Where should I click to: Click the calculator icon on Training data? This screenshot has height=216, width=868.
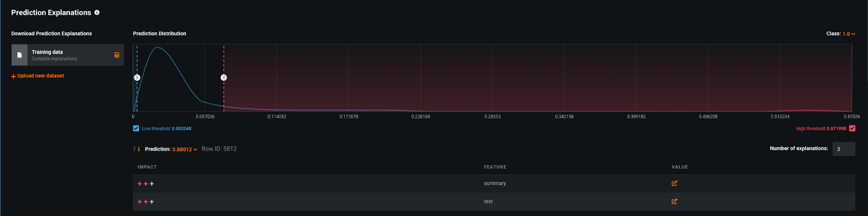117,55
